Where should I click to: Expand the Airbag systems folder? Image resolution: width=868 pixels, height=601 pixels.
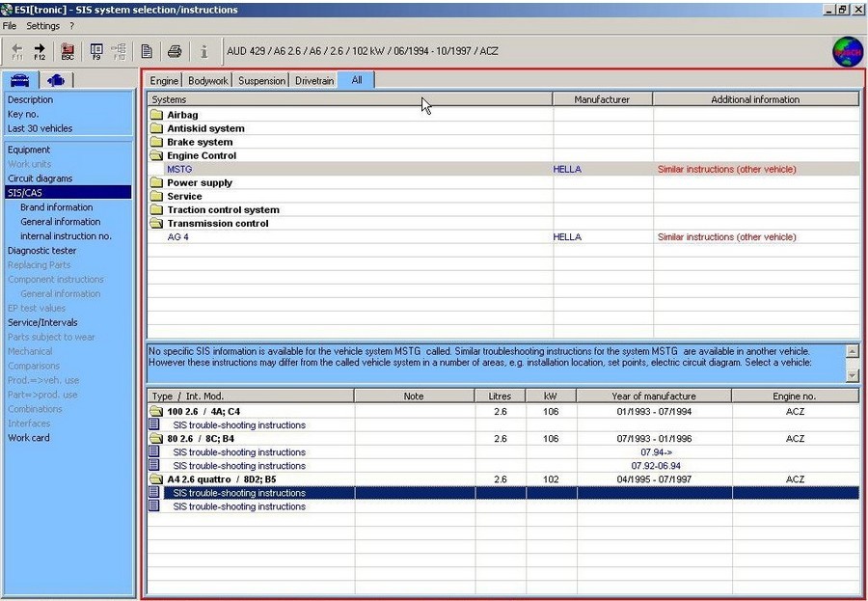pyautogui.click(x=156, y=115)
